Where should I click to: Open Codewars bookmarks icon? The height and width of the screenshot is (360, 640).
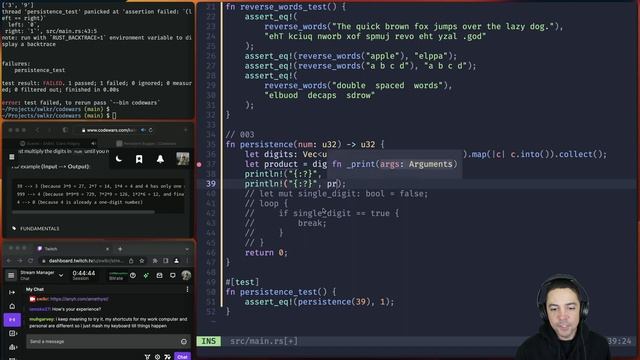(x=139, y=159)
